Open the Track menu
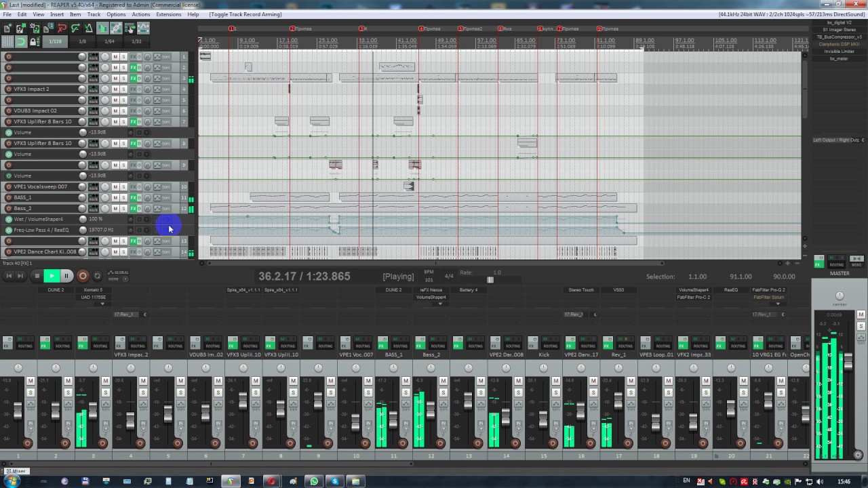868x488 pixels. click(x=94, y=14)
